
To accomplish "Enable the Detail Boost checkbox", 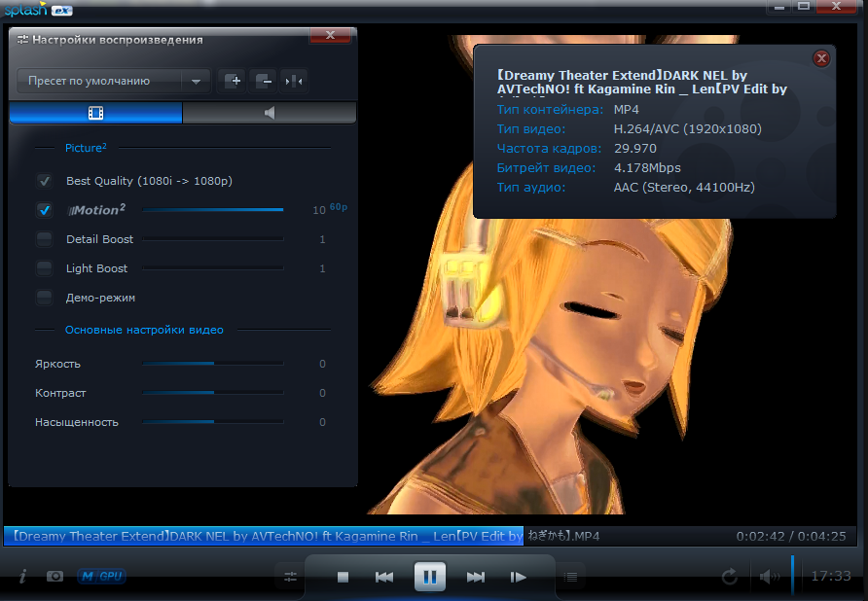I will (x=45, y=239).
